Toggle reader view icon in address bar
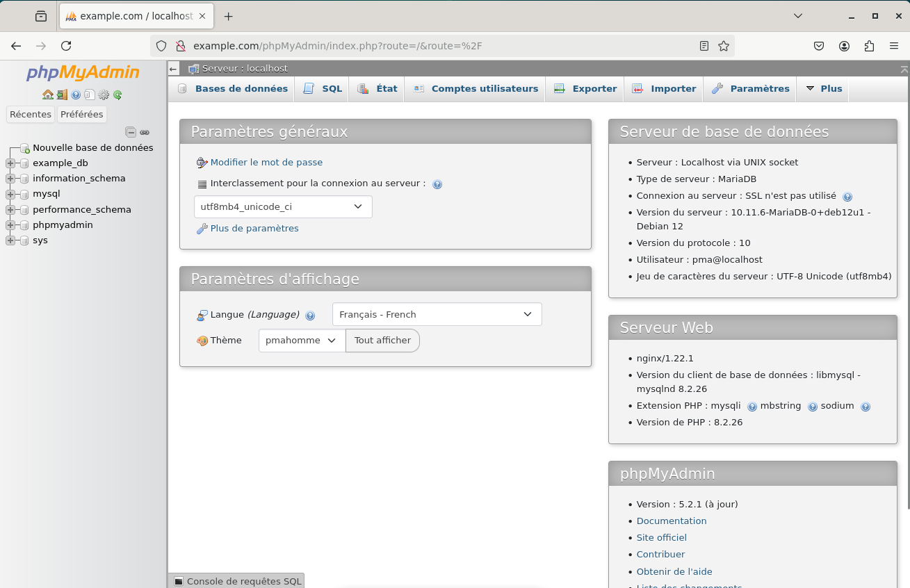The width and height of the screenshot is (910, 588). click(704, 46)
